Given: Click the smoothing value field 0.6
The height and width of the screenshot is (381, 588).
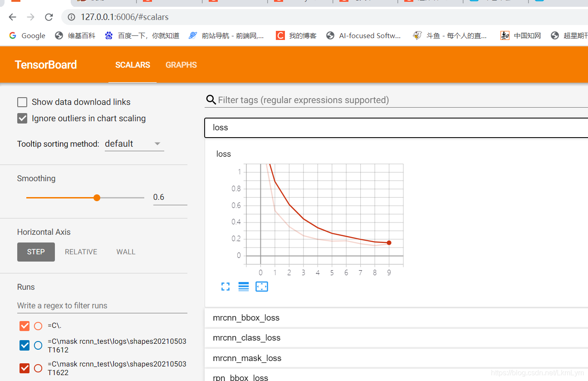Looking at the screenshot, I should 170,197.
